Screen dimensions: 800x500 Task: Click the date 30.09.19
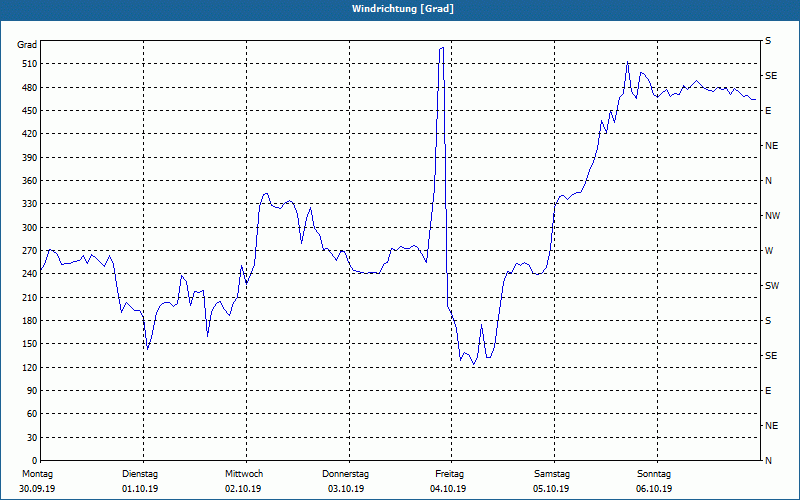coord(37,489)
